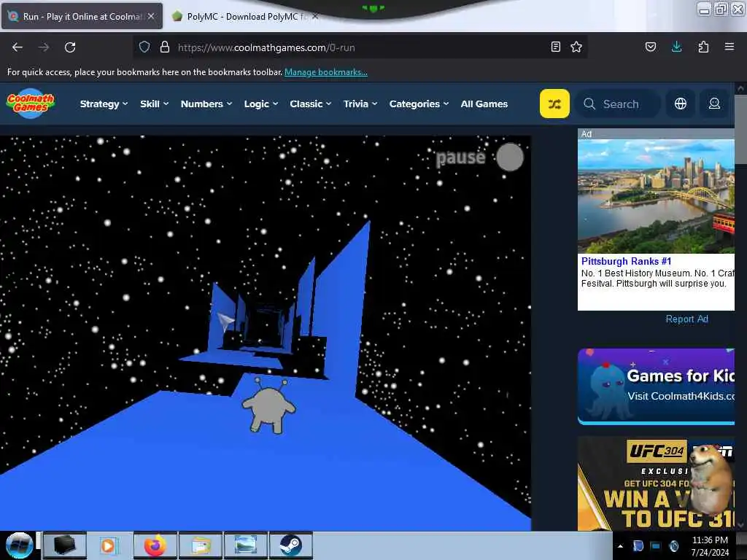The image size is (747, 560).
Task: Click the Pittsburgh Ranks #1 ad headline
Action: [x=626, y=261]
